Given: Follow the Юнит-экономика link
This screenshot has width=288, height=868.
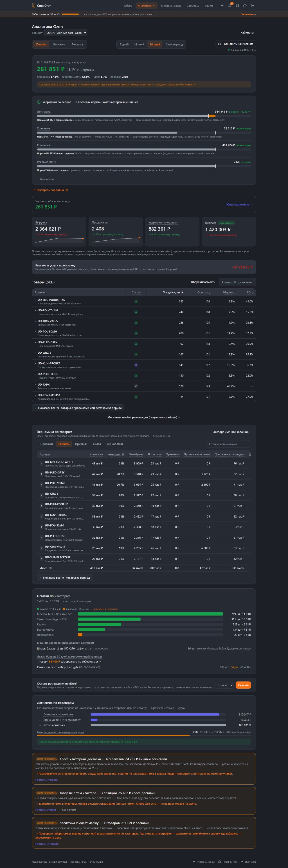Looking at the screenshot, I should point(239,205).
